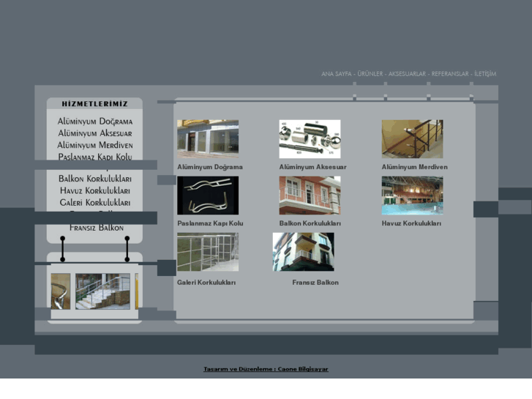Screen dimensions: 532x399
Task: Open the Paslanmaz Kapı Kolu handle thumbnail
Action: pyautogui.click(x=208, y=195)
